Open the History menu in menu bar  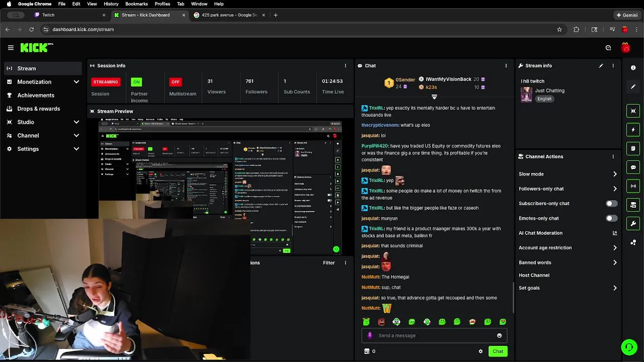pyautogui.click(x=111, y=4)
